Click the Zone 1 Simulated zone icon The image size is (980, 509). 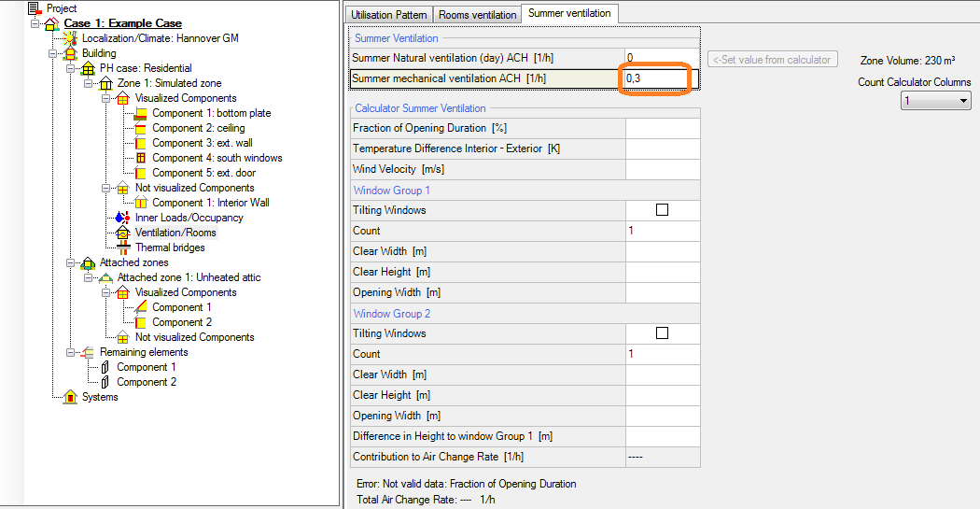(106, 83)
